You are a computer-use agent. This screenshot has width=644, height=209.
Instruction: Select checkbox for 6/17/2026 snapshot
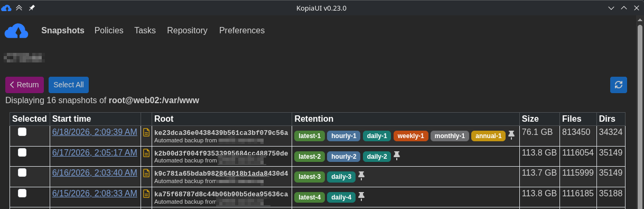coord(22,152)
